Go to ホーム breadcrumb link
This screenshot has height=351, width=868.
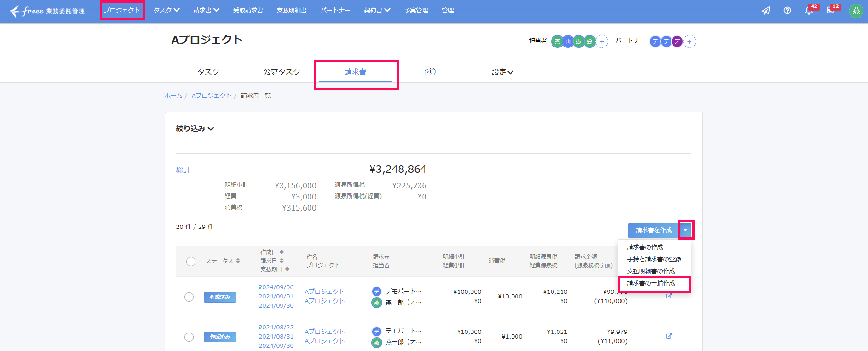pos(173,95)
